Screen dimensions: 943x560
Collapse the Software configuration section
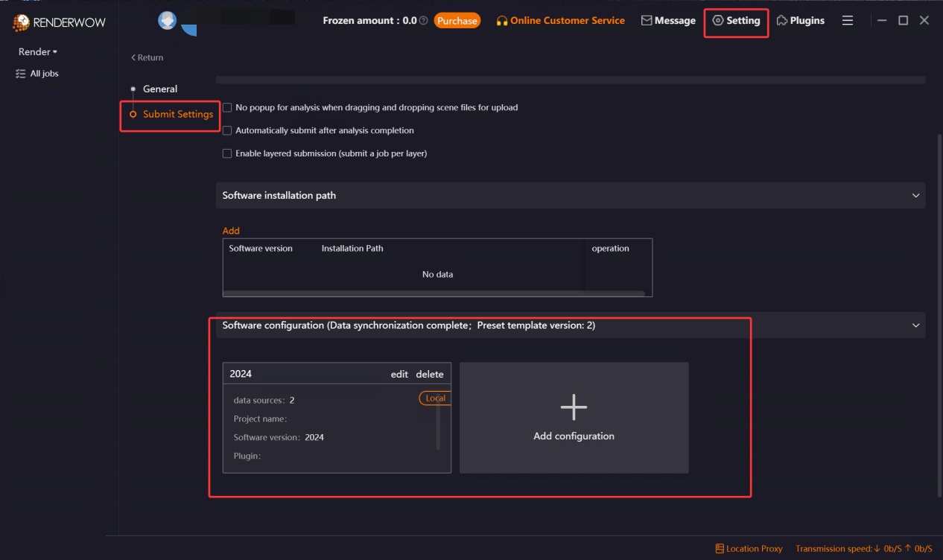pyautogui.click(x=915, y=325)
